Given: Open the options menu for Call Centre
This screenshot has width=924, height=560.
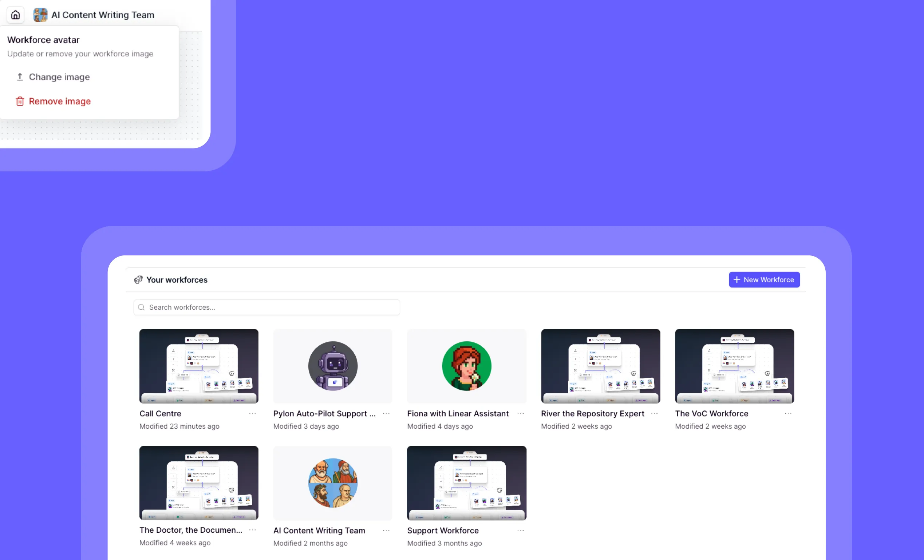Looking at the screenshot, I should (x=252, y=413).
